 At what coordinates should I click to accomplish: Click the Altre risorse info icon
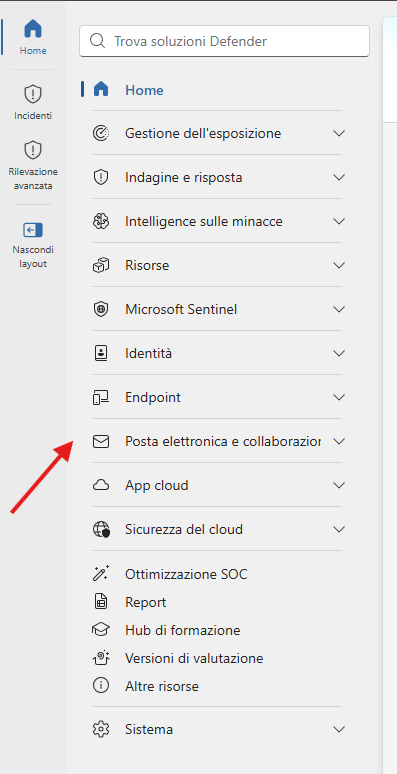tap(101, 686)
